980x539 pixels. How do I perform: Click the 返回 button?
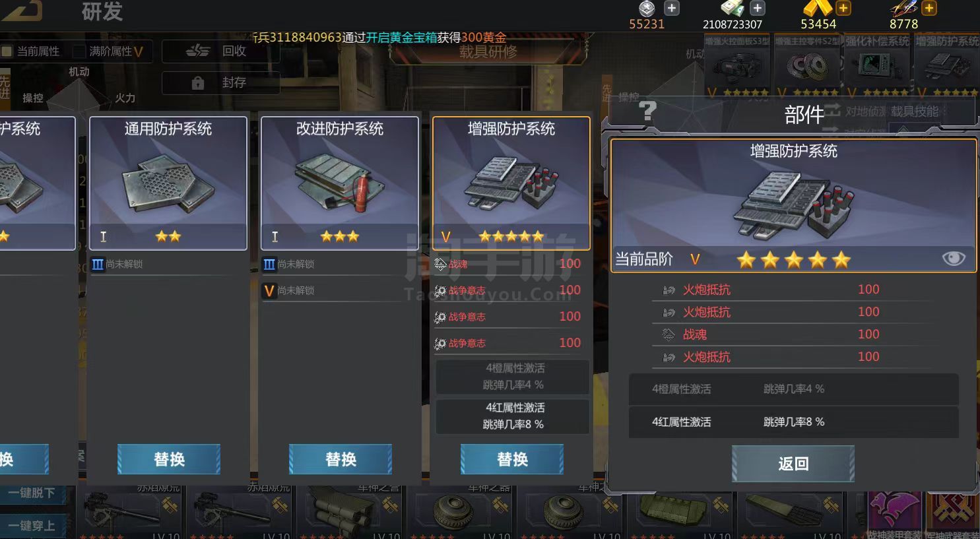pyautogui.click(x=793, y=464)
